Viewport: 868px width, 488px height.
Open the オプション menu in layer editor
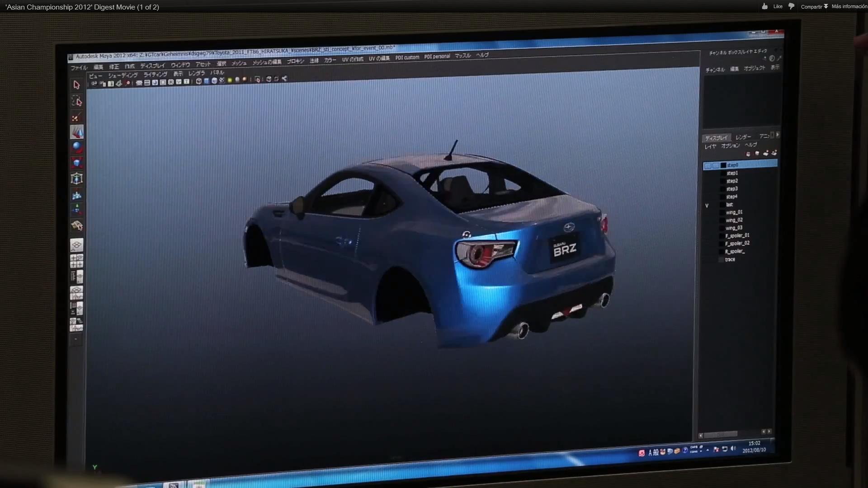coord(730,145)
